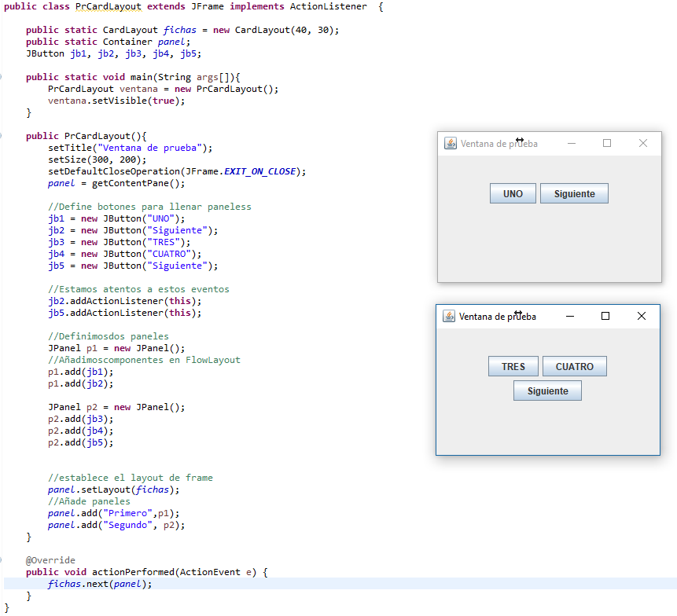677x616 pixels.
Task: Click the ActionListener interface name in the class header
Action: tap(328, 6)
